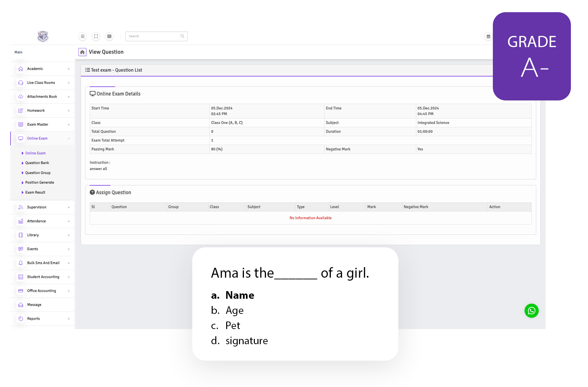Open the Exam Result submenu link
The height and width of the screenshot is (387, 588).
click(35, 192)
